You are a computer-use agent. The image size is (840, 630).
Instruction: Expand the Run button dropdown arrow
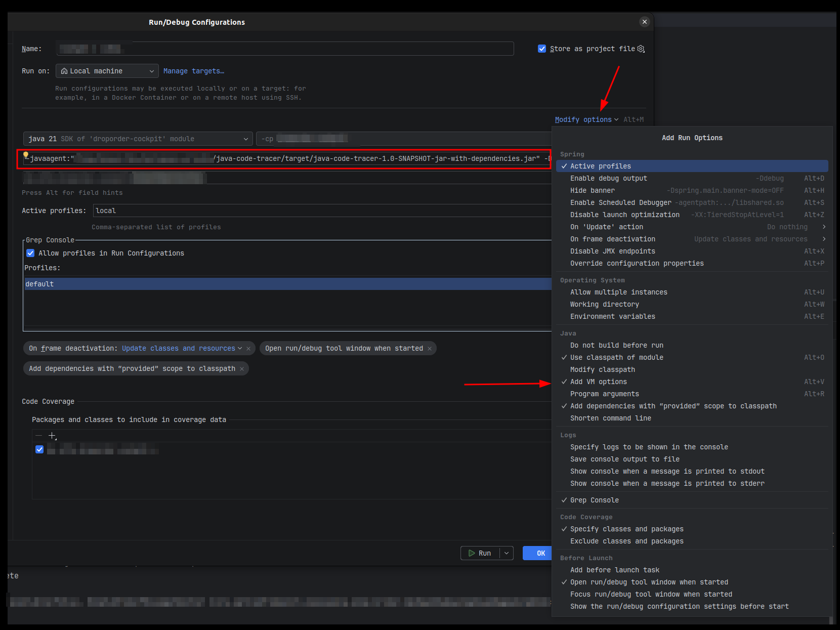tap(507, 553)
